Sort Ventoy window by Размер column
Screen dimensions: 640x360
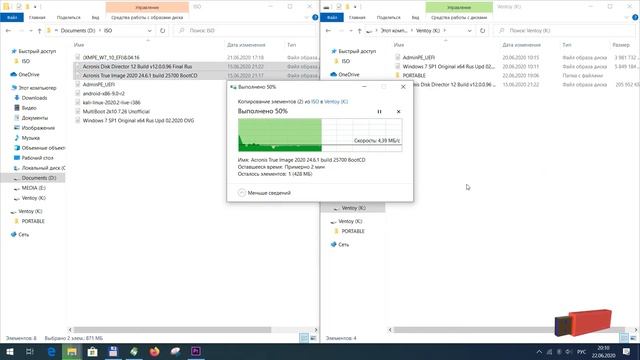click(621, 45)
